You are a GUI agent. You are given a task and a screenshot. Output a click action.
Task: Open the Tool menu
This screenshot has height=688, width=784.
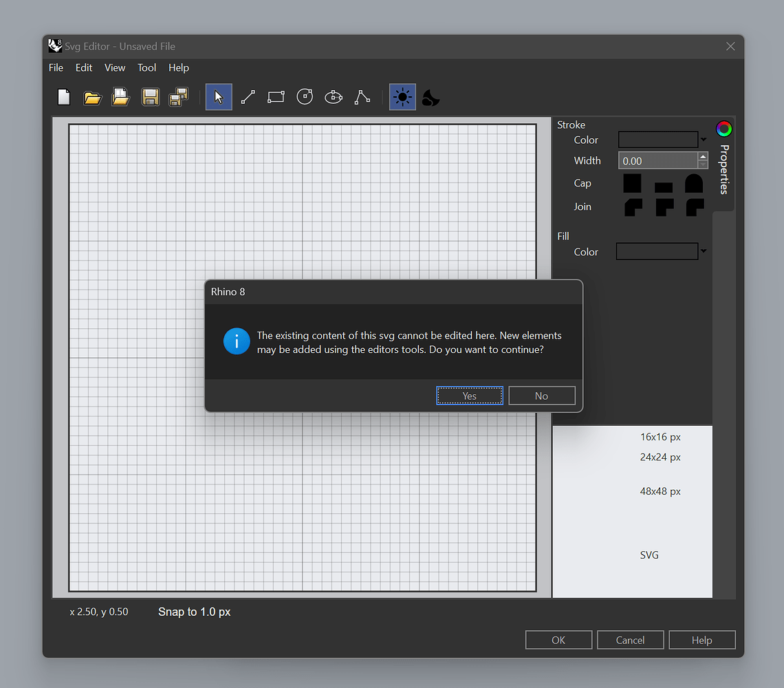[146, 67]
